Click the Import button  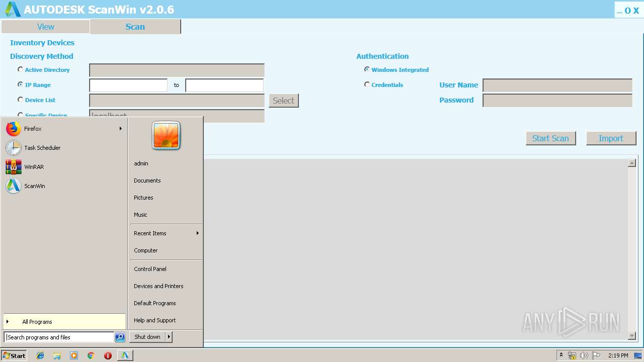(x=611, y=138)
